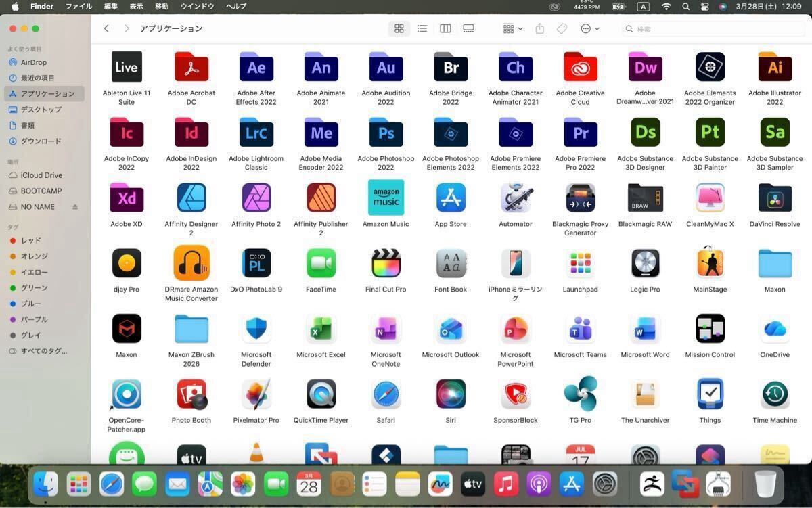812x508 pixels.
Task: Select Microsoft Excel app icon
Action: click(x=321, y=329)
